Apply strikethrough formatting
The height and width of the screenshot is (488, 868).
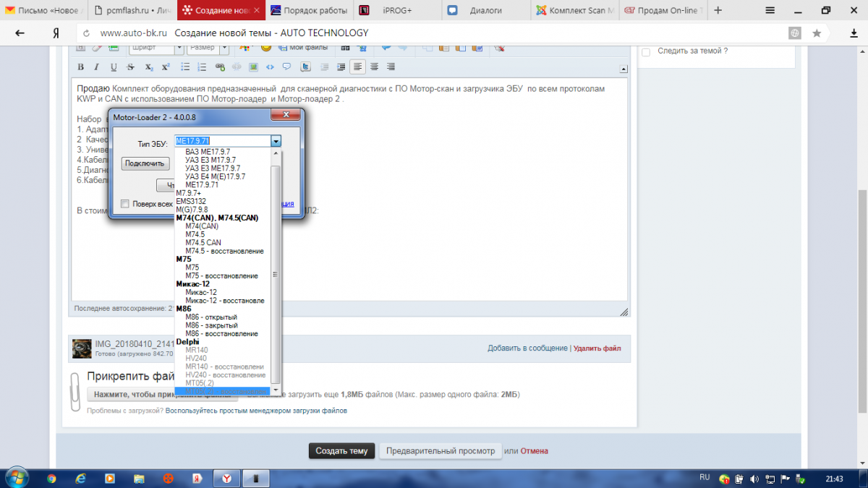click(x=131, y=67)
